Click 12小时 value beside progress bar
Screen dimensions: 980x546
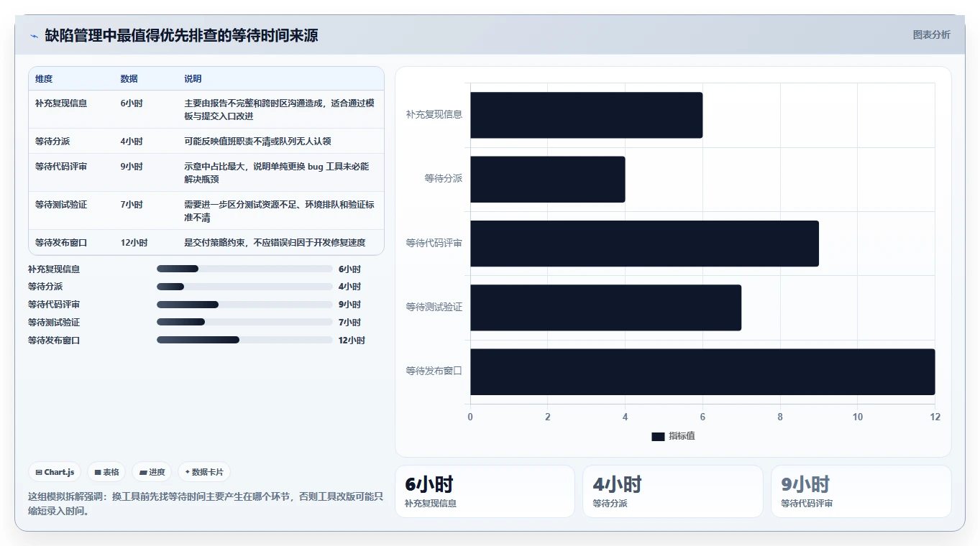352,341
